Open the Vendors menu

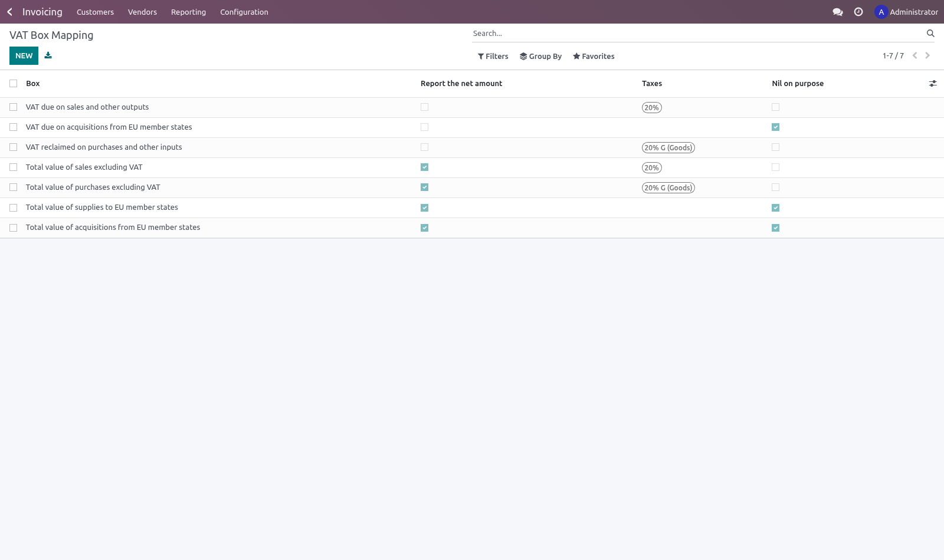click(x=142, y=12)
